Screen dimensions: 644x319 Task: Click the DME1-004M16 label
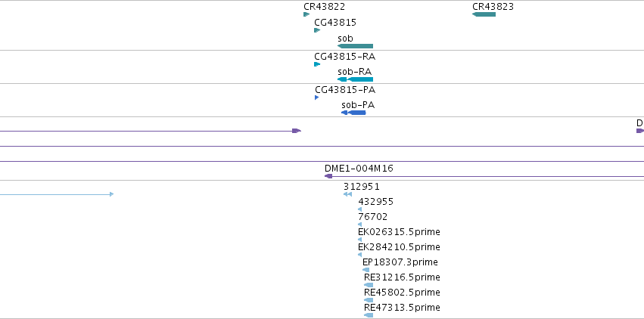tap(359, 168)
